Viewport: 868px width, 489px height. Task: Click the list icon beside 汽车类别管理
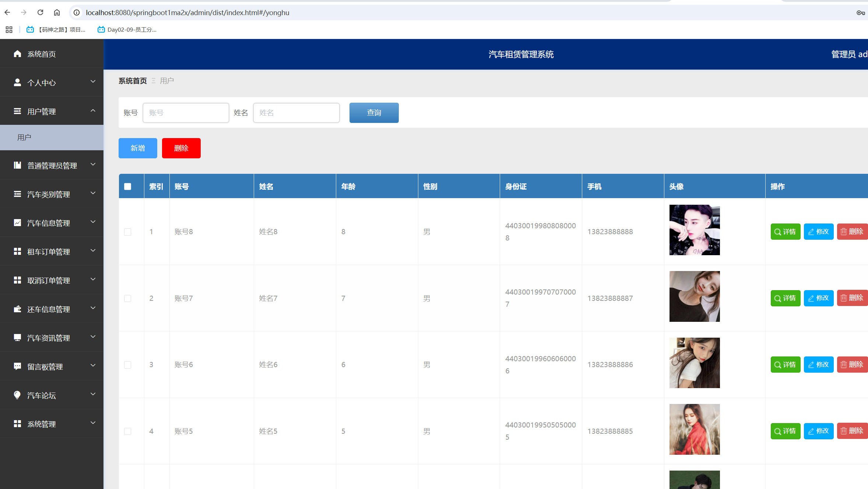click(x=17, y=194)
